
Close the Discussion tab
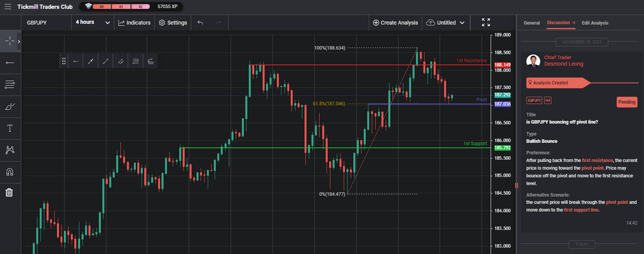click(574, 23)
